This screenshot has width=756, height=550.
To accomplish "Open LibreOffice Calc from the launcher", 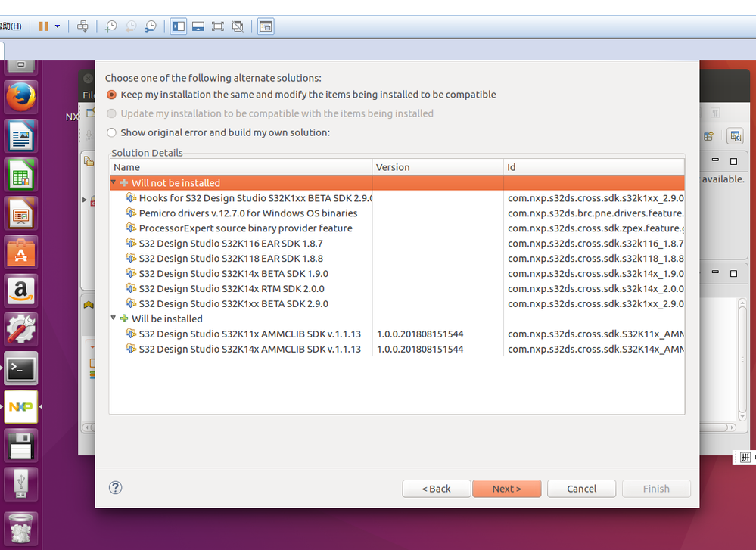I will point(20,175).
